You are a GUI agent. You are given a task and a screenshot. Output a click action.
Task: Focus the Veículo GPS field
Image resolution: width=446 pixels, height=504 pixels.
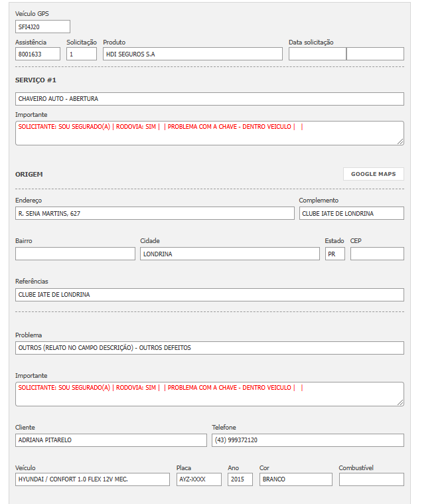pos(42,27)
